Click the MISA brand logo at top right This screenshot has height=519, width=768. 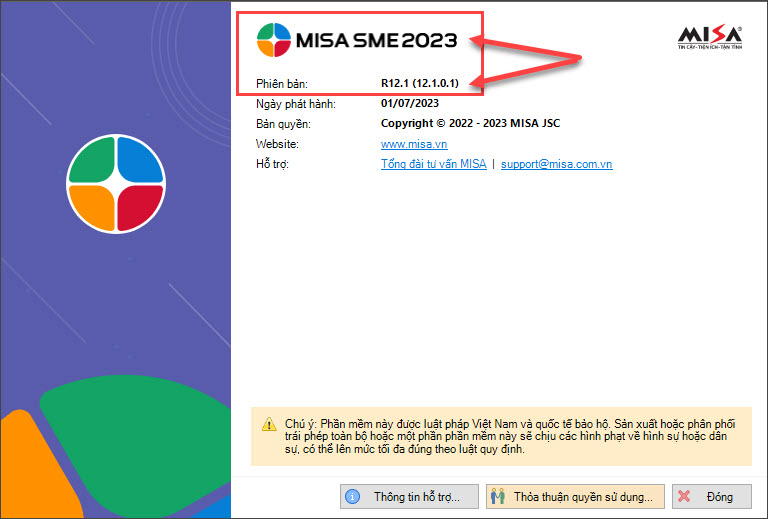pyautogui.click(x=709, y=36)
